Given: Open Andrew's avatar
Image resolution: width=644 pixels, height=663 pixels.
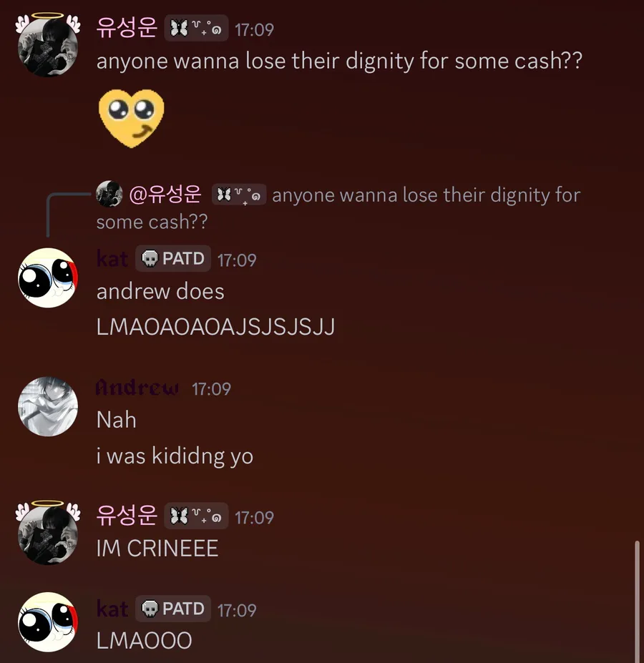Looking at the screenshot, I should click(x=48, y=406).
